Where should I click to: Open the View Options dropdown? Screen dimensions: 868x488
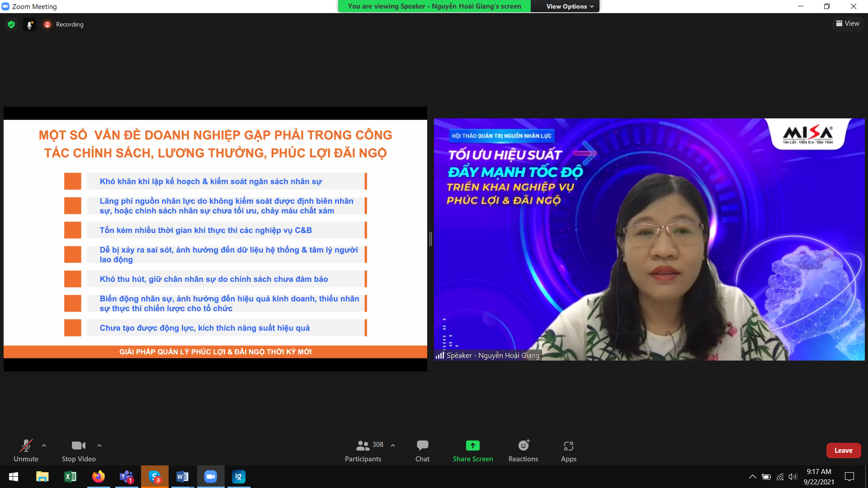tap(569, 6)
